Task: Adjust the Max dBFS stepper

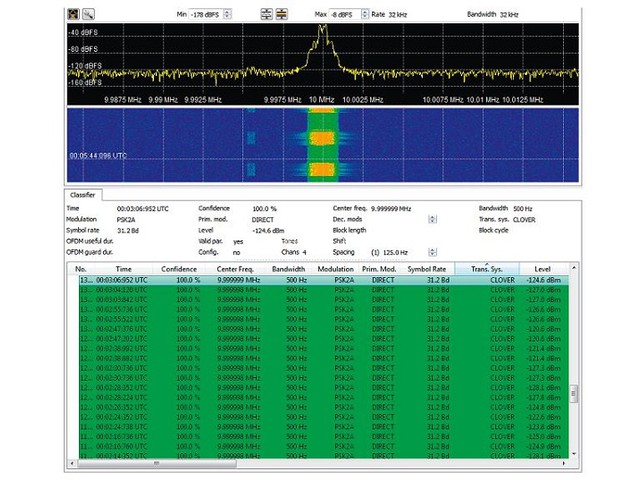Action: pos(365,14)
